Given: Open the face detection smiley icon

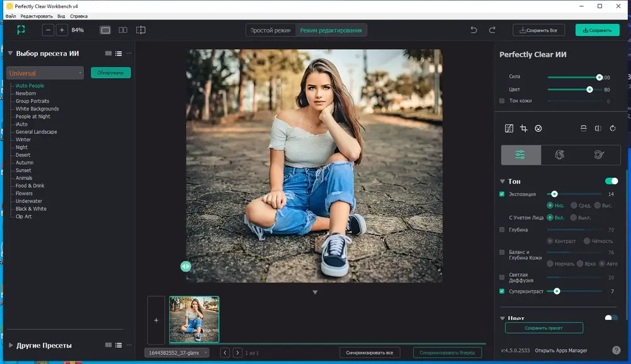Looking at the screenshot, I should (x=538, y=128).
